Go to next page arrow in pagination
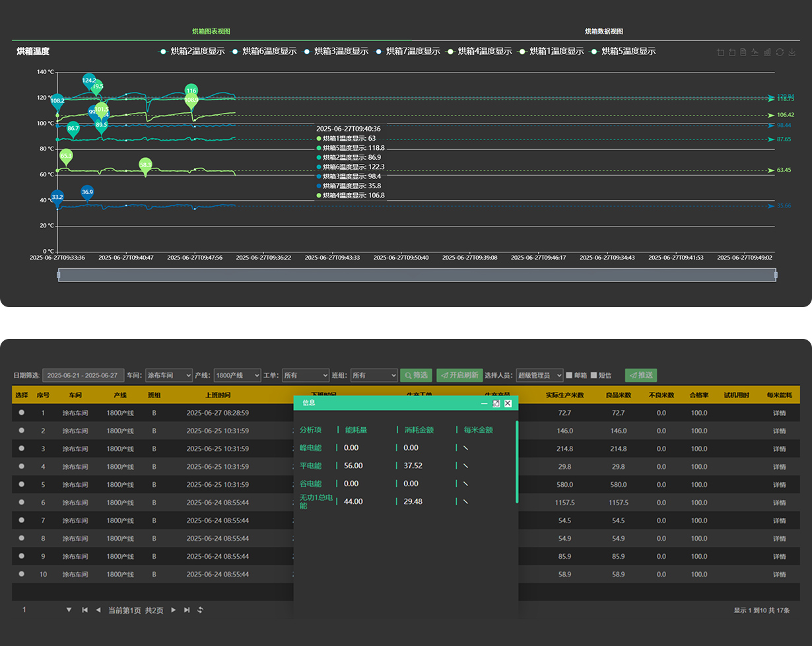Image resolution: width=812 pixels, height=646 pixels. [x=174, y=610]
